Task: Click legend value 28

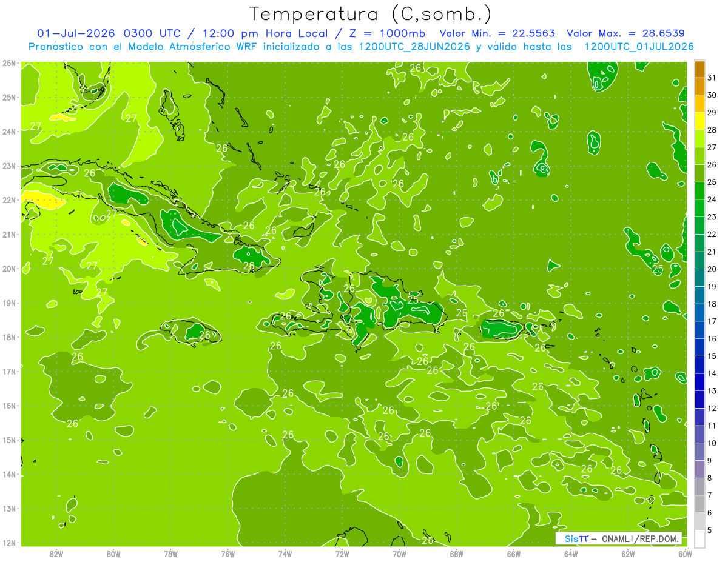Action: (712, 130)
